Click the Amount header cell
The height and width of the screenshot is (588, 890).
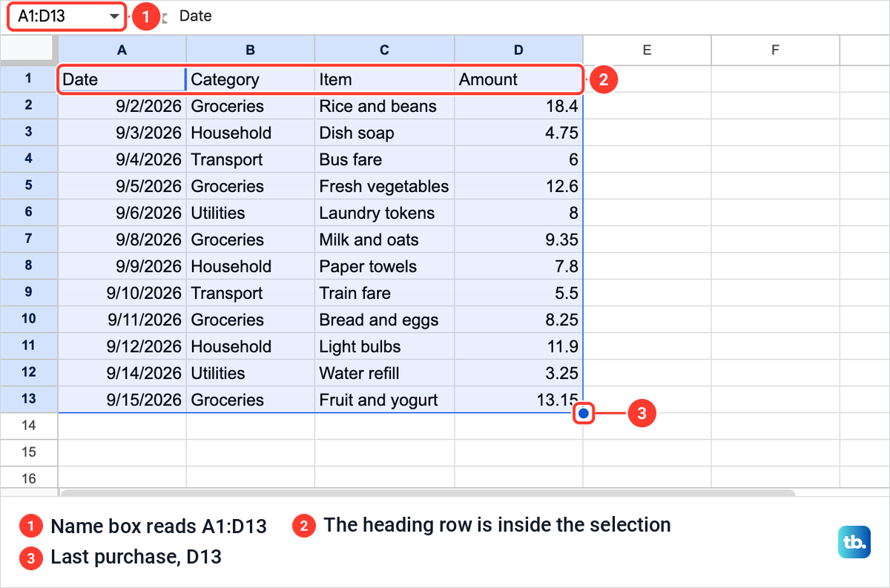(x=519, y=79)
